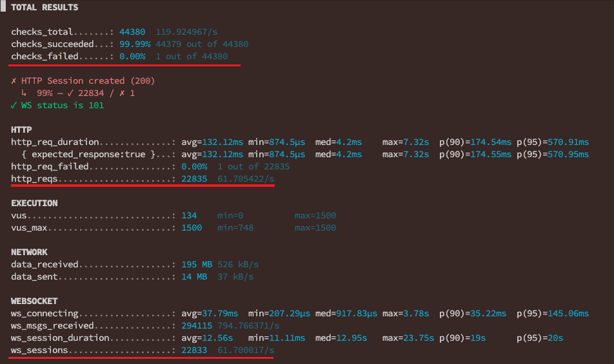
Task: Click the HTTP section heading
Action: 21,130
